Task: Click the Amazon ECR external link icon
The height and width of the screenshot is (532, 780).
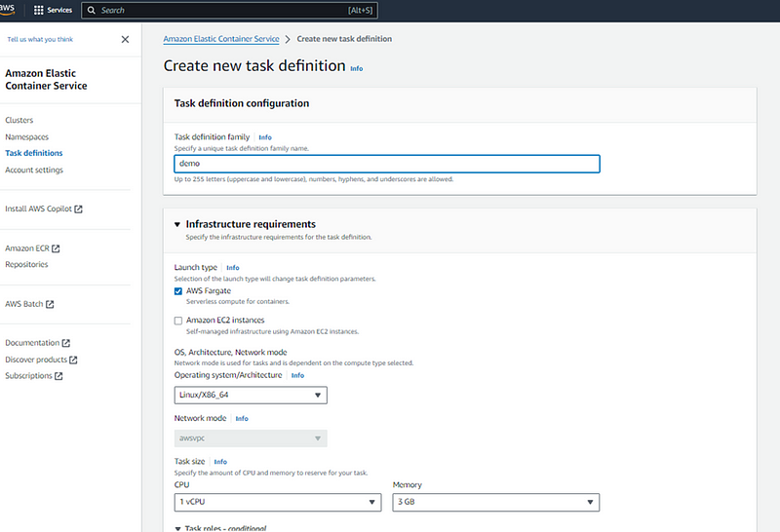Action: 56,248
